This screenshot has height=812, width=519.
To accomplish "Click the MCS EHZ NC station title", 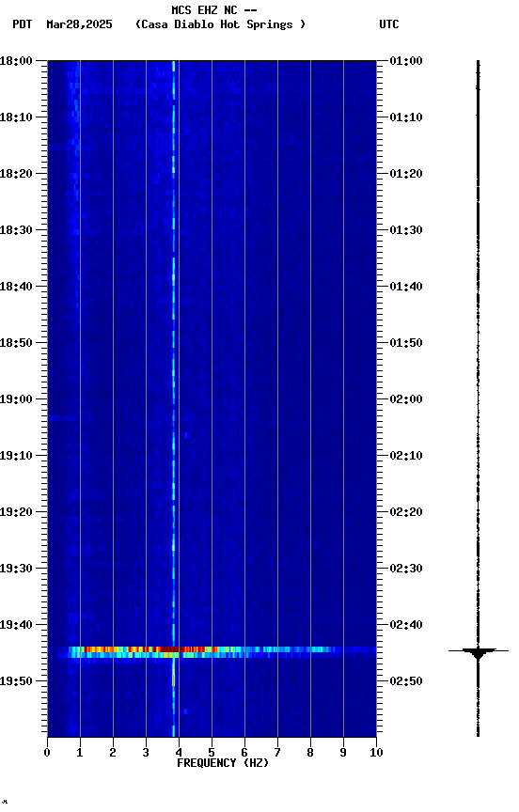I will click(x=214, y=9).
